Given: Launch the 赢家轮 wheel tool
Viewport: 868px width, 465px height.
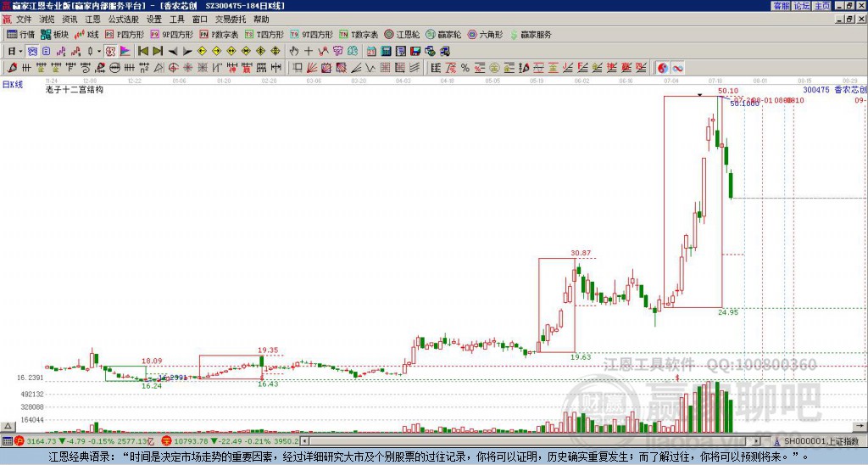Looking at the screenshot, I should coord(443,34).
